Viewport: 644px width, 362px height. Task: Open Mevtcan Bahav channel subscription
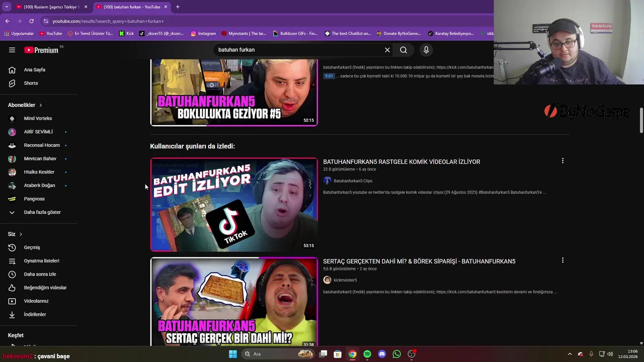pyautogui.click(x=39, y=158)
